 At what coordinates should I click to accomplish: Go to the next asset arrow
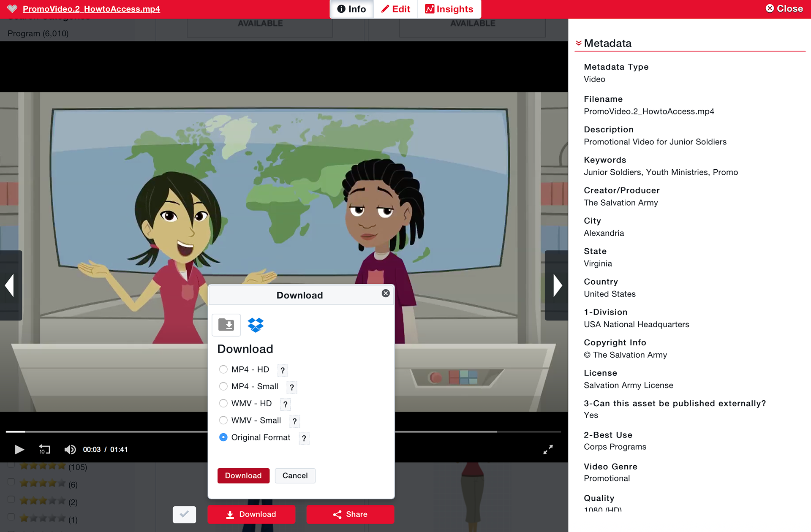click(557, 285)
